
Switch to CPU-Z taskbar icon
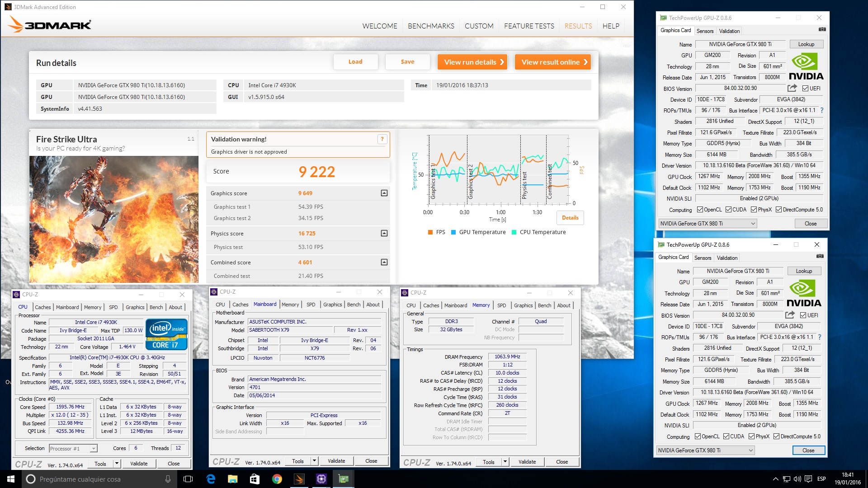tap(321, 479)
